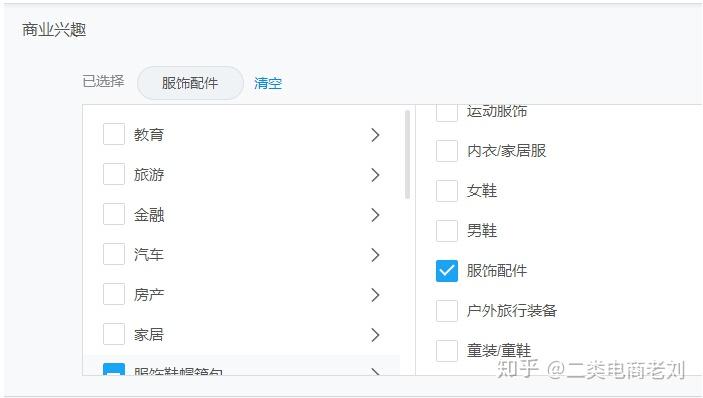
Task: Click the selected 服饰配件 tag
Action: 190,83
